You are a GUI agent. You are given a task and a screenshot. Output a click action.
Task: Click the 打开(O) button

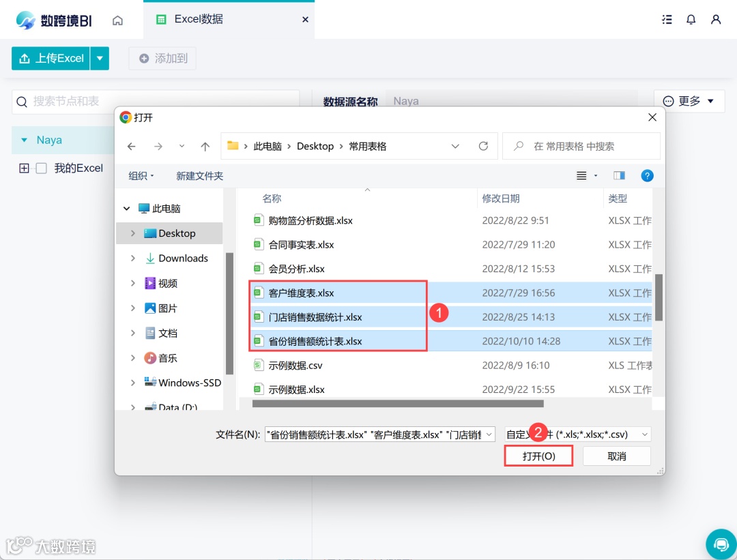[x=538, y=455]
